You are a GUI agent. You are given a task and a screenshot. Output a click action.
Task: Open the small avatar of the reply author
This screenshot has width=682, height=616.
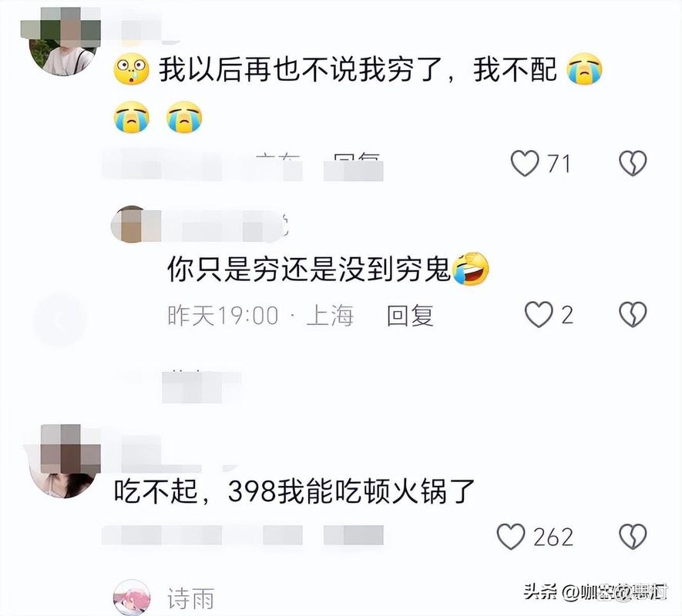coord(130,224)
